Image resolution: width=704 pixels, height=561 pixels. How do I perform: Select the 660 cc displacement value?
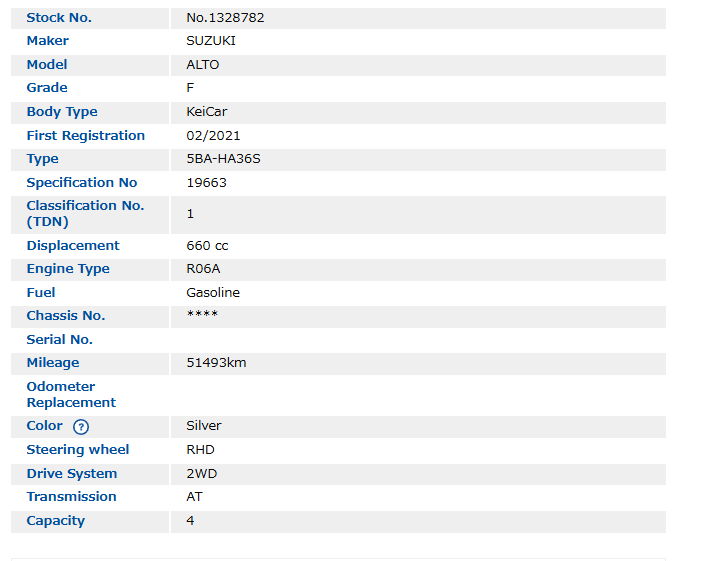click(208, 246)
